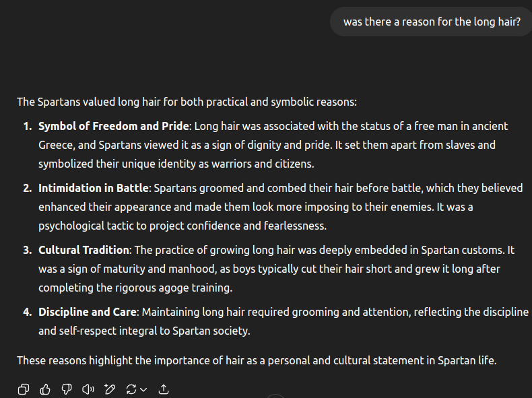Click the scroll-to-bottom circle at the bottom edge
Viewport: 532px width, 398px height.
coord(275,396)
